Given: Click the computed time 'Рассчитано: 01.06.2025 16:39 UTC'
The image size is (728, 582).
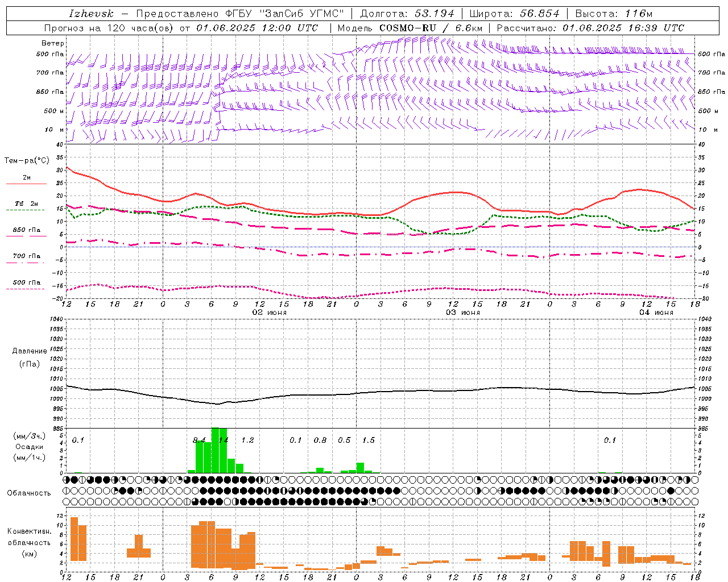Looking at the screenshot, I should click(590, 28).
